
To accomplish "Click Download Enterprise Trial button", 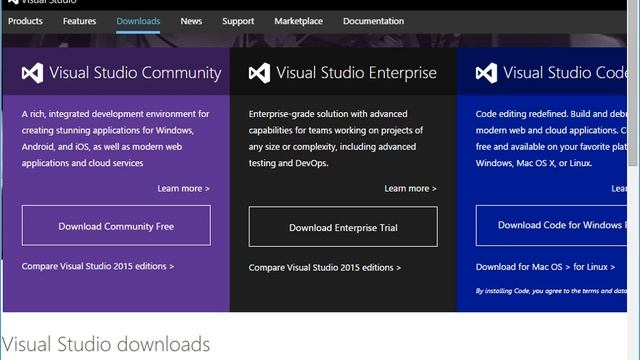I will tap(343, 227).
